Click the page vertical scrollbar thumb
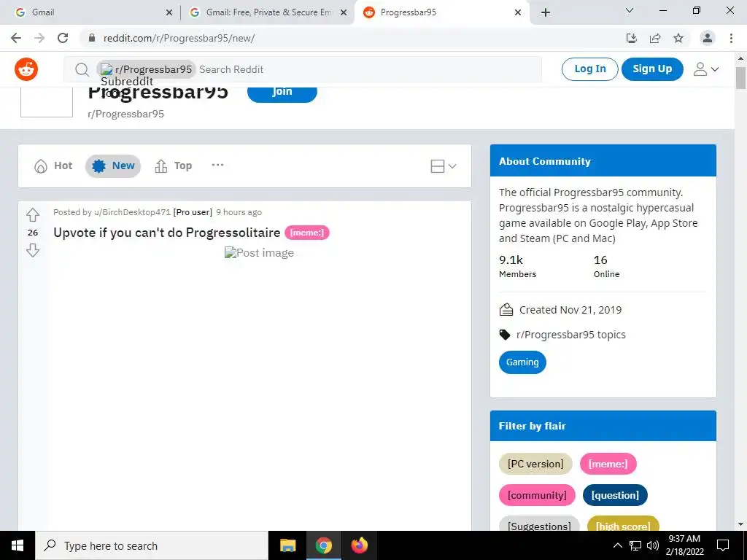The width and height of the screenshot is (747, 560). [741, 78]
